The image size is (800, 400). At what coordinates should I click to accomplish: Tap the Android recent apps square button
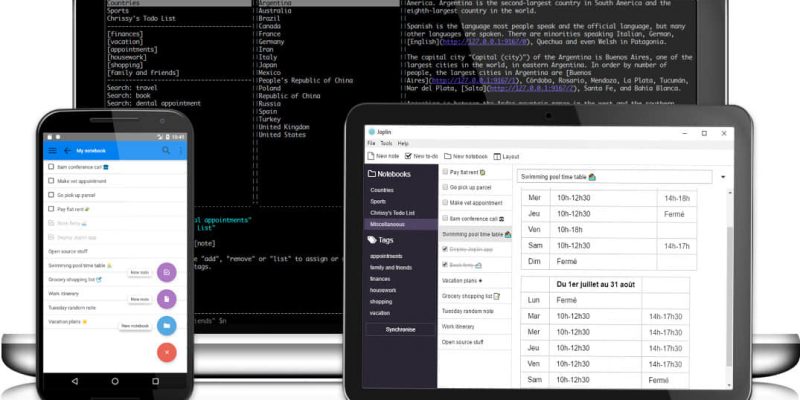[x=155, y=381]
